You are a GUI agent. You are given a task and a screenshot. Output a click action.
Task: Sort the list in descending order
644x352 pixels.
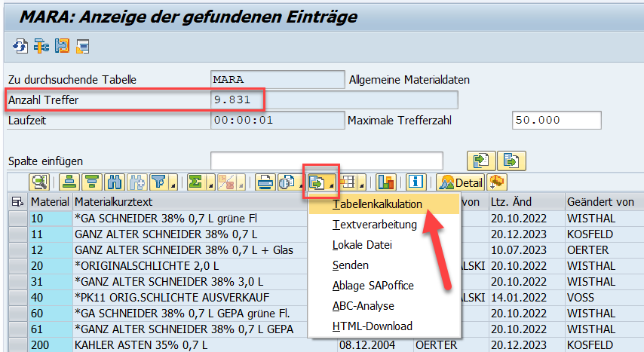(93, 182)
